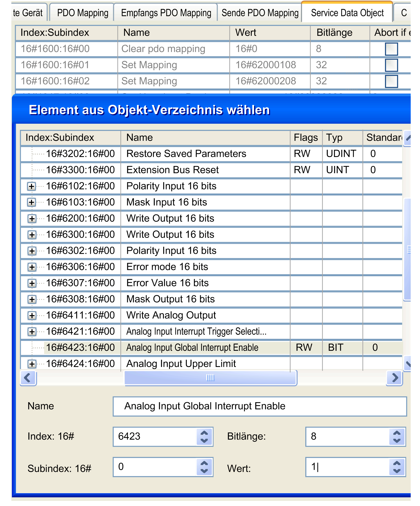Click the horizontal scrollbar right arrow
The height and width of the screenshot is (506, 420).
[394, 378]
